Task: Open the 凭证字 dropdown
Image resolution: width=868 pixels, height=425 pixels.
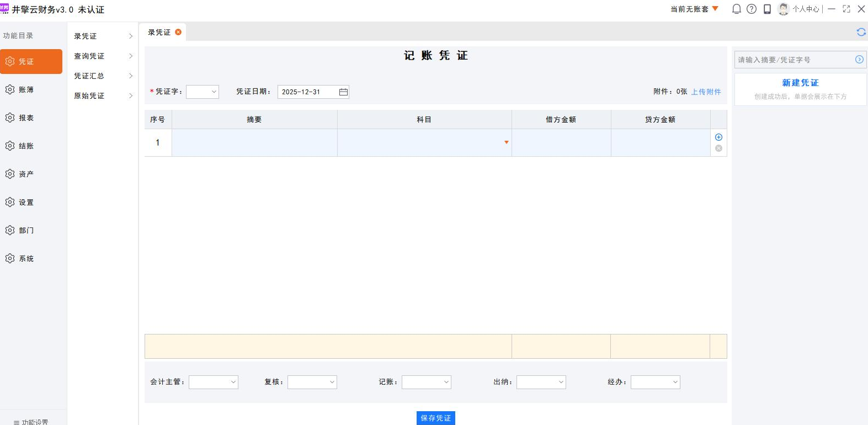Action: [x=203, y=92]
